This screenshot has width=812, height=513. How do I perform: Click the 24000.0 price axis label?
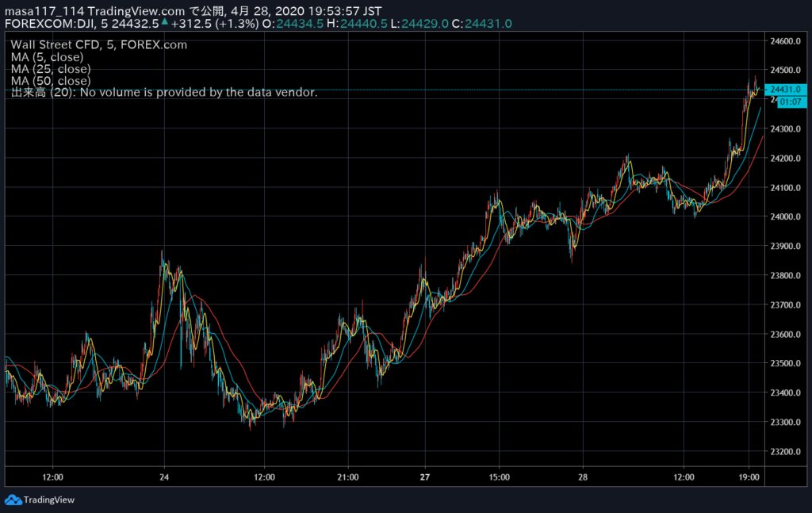785,217
